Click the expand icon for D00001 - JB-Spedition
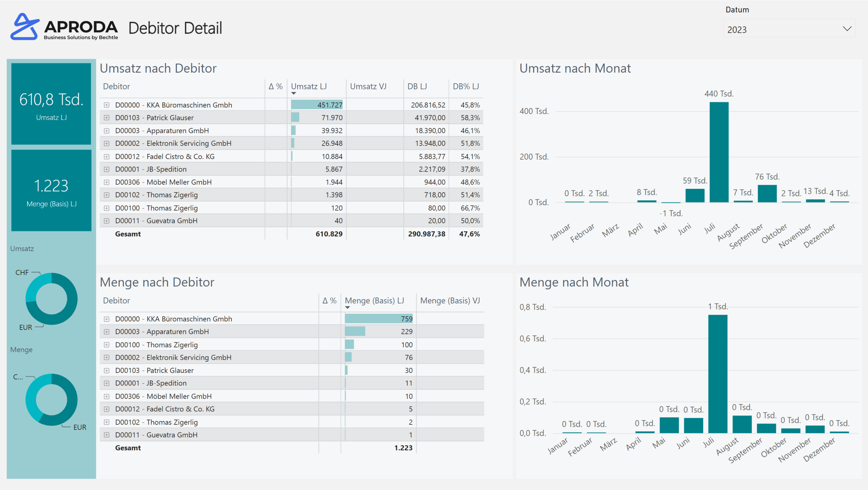 pyautogui.click(x=107, y=169)
